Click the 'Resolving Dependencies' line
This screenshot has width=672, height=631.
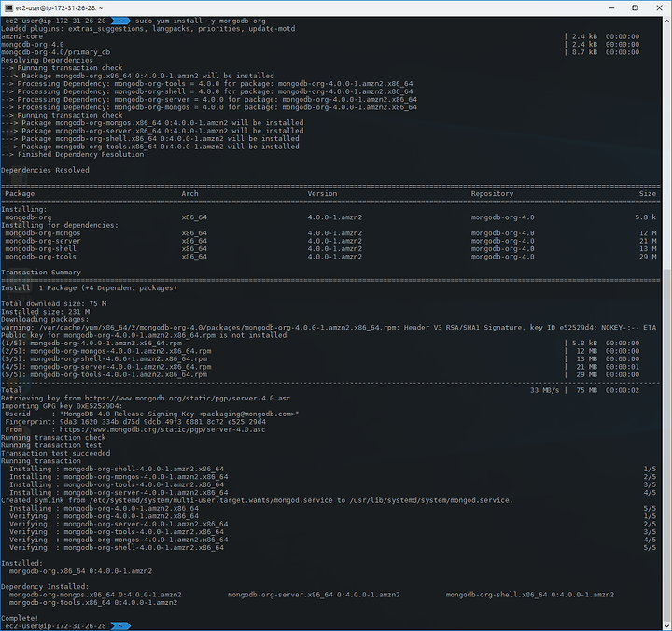(x=47, y=60)
